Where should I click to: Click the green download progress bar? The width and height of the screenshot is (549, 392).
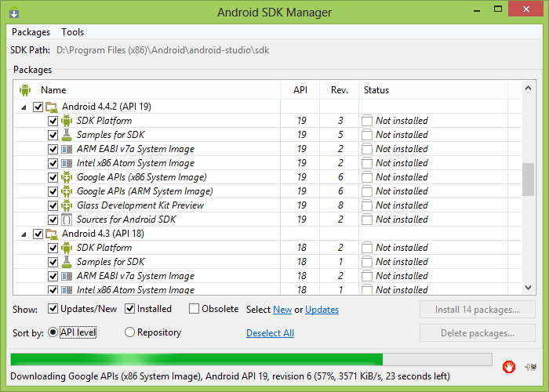251,359
